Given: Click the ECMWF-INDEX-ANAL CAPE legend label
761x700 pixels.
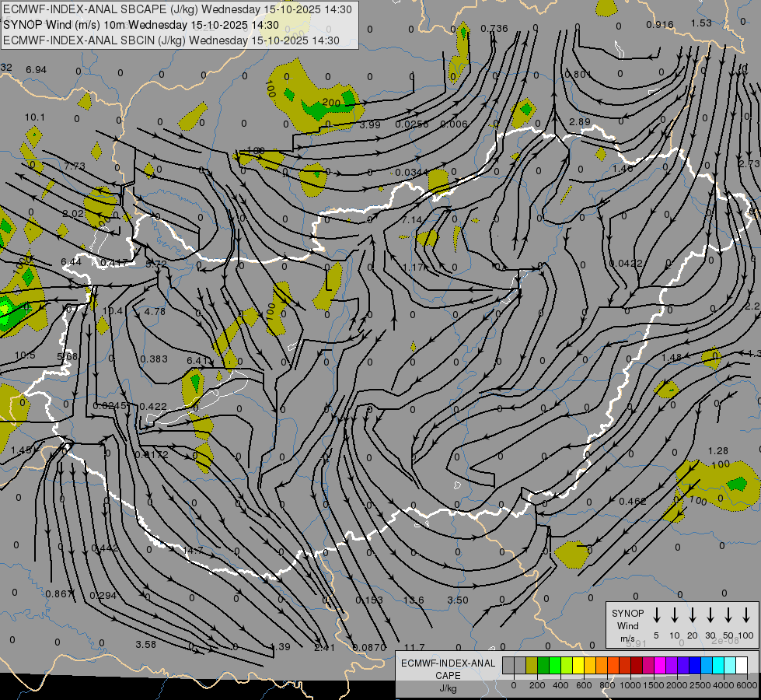Looking at the screenshot, I should click(x=448, y=669).
